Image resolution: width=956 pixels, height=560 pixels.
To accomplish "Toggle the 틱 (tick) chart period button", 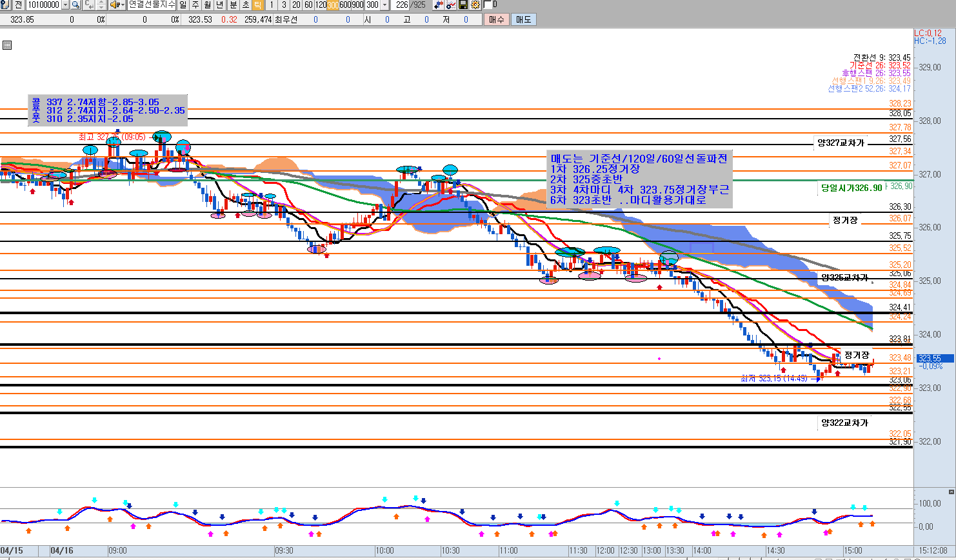I will (257, 5).
